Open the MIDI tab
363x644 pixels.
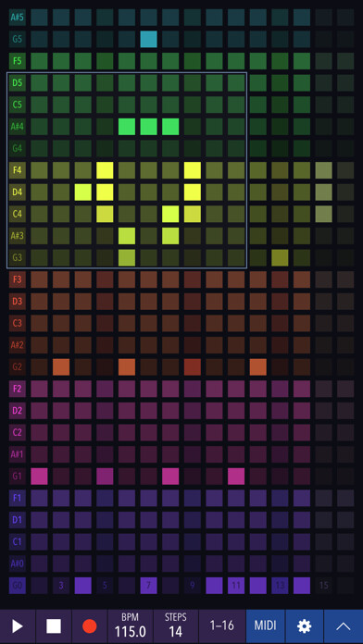point(265,626)
